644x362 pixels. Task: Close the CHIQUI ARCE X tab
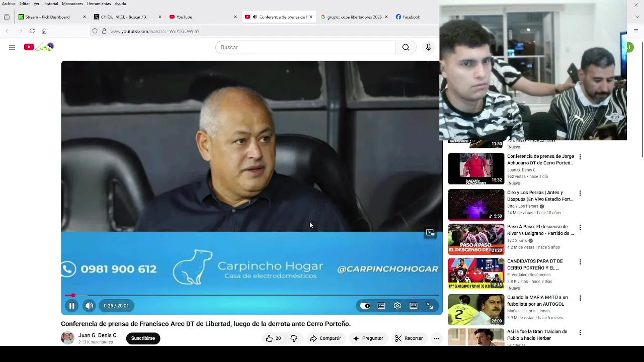pos(160,17)
